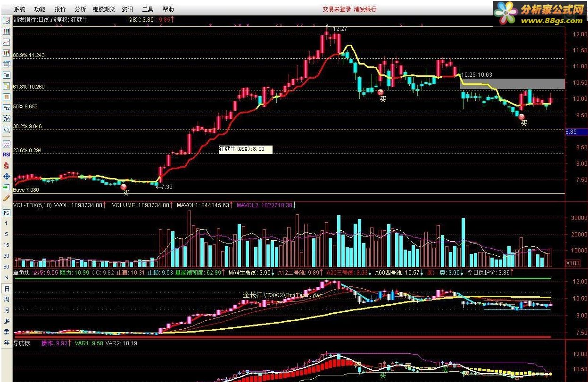Click the wavy indicator-line icon
Viewport: 588px width, 382px height.
coord(7,144)
